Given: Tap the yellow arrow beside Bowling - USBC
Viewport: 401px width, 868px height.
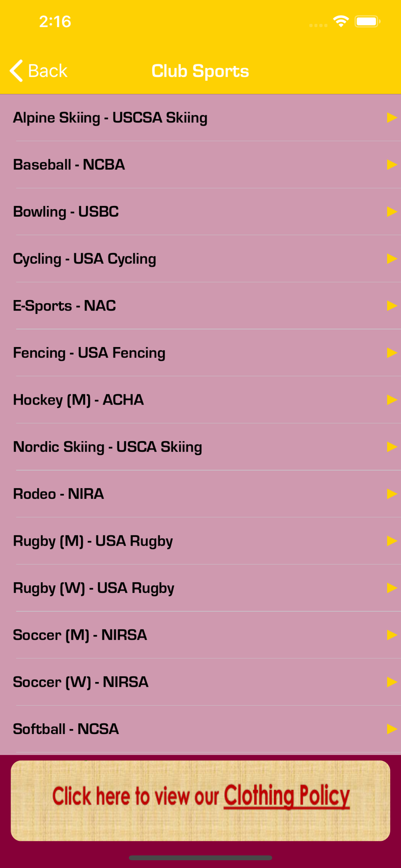Looking at the screenshot, I should coord(392,212).
